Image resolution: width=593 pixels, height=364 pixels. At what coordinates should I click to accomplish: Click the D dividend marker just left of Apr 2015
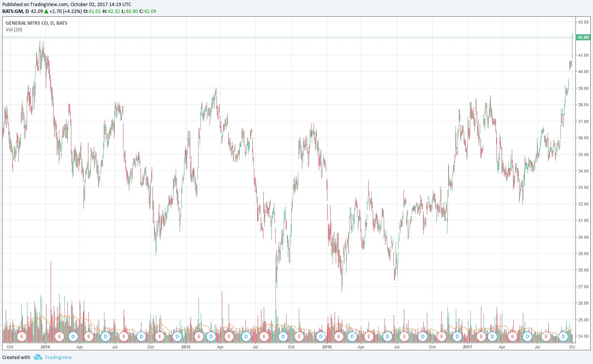(211, 337)
